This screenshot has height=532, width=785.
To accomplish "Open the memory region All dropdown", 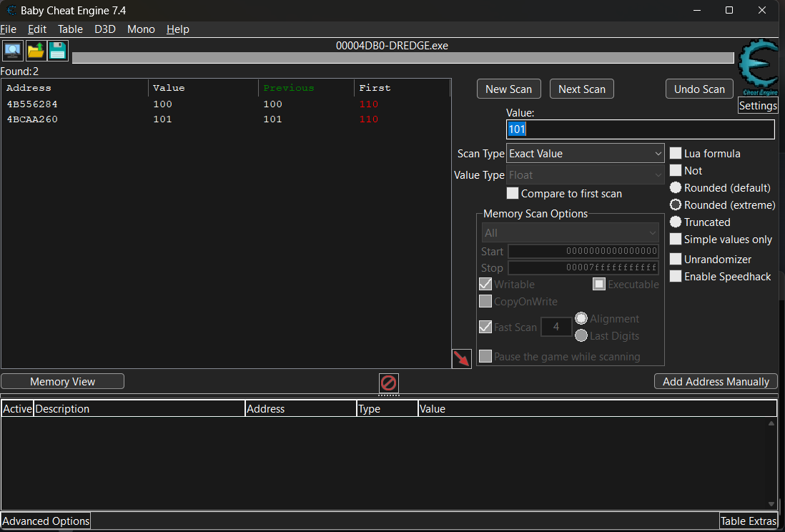I will pyautogui.click(x=570, y=232).
